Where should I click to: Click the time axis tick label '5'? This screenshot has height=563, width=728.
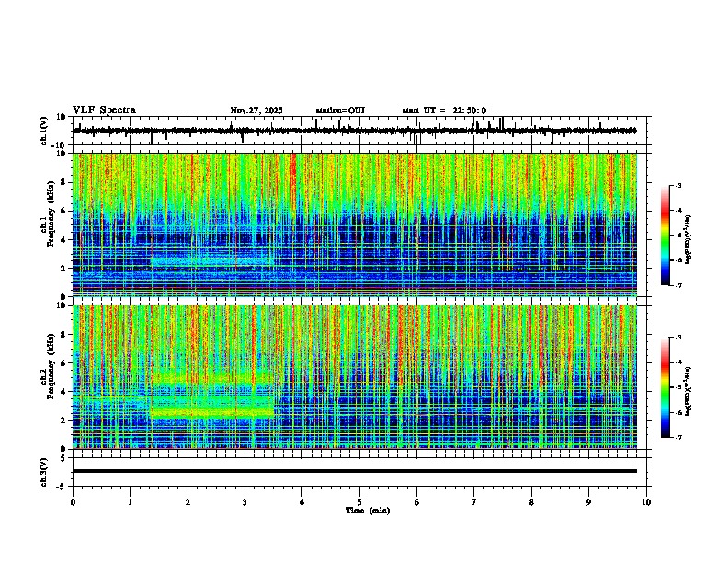[359, 502]
